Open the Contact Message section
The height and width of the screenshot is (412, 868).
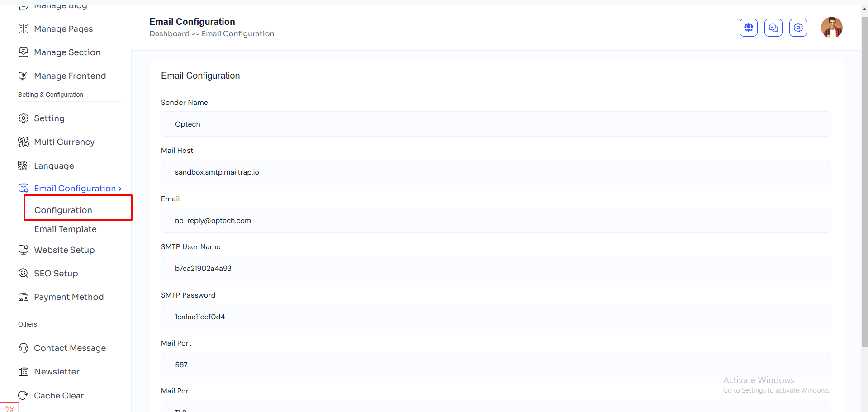point(70,348)
